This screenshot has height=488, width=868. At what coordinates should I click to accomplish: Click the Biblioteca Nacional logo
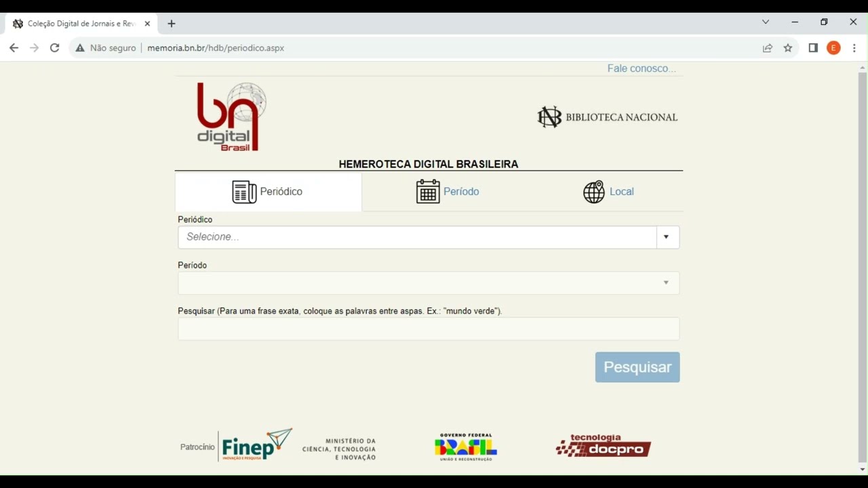(x=607, y=117)
